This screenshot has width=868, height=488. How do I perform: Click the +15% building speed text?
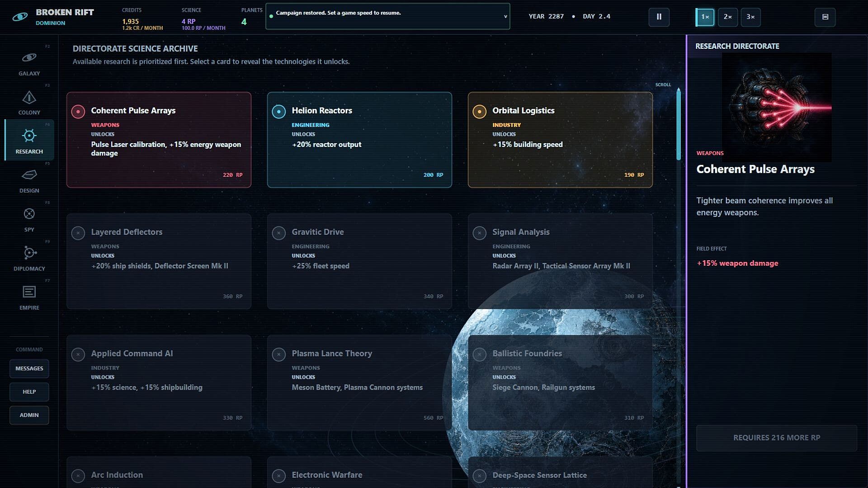[x=528, y=145]
